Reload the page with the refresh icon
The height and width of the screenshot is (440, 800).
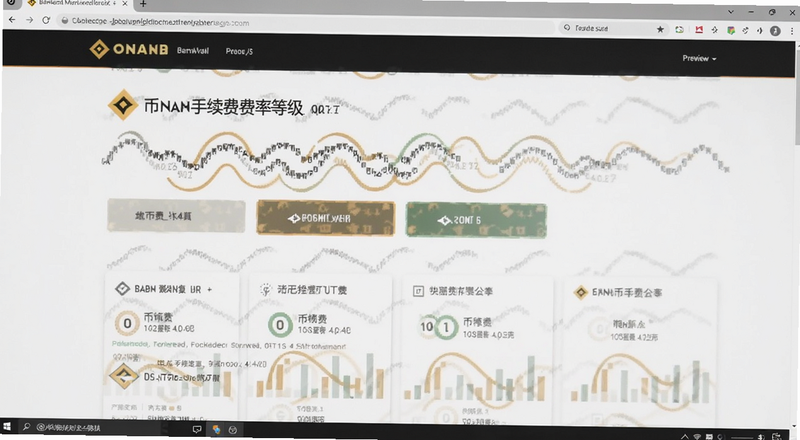tap(46, 20)
